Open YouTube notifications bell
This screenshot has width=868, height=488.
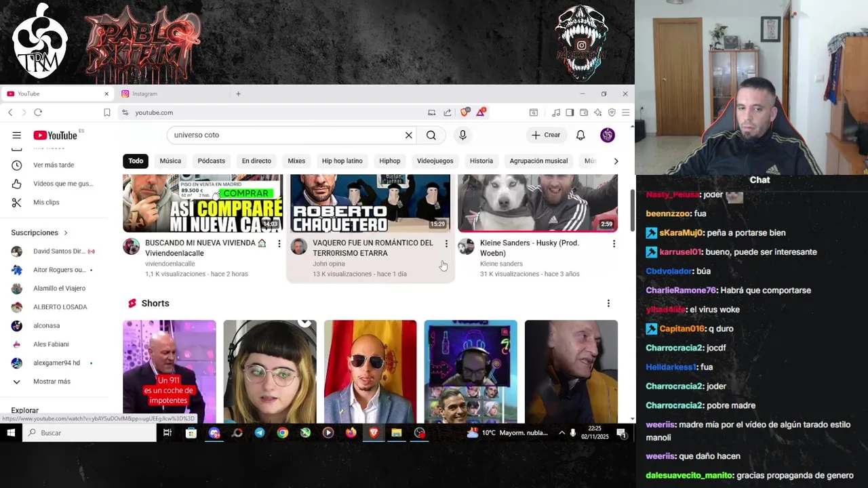[580, 135]
